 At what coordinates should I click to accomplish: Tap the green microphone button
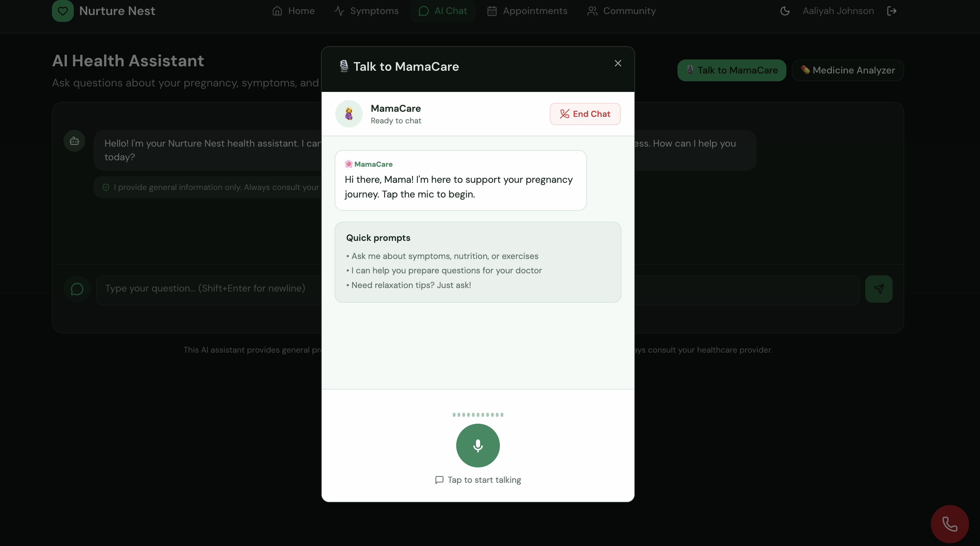[x=478, y=445]
